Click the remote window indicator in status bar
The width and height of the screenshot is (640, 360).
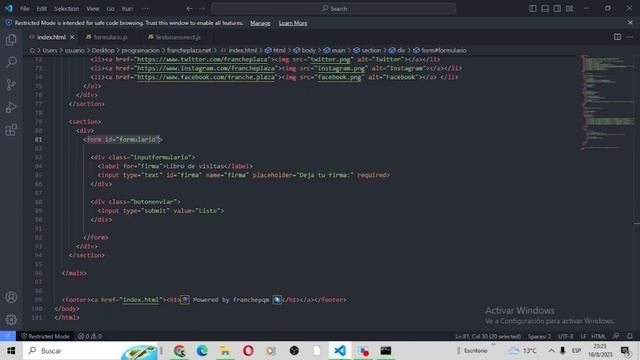pos(8,336)
